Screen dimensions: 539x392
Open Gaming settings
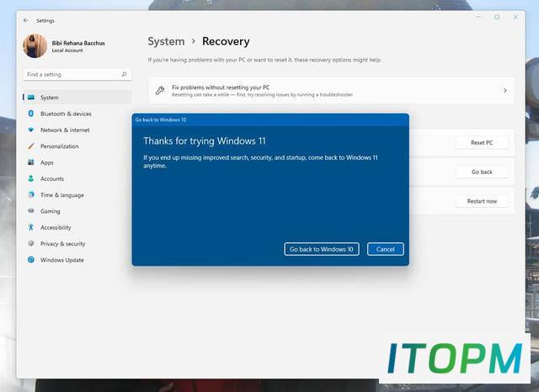point(77,211)
